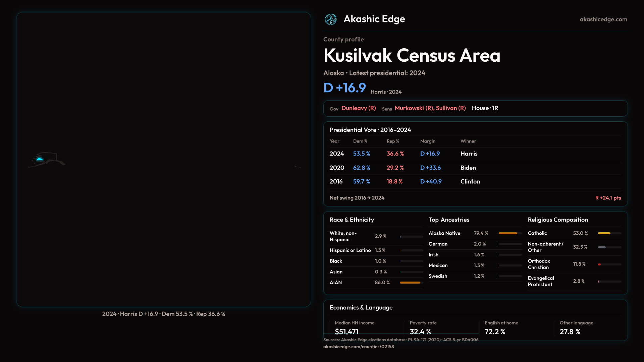Open the akashicedge.com header link
The height and width of the screenshot is (362, 644).
[603, 19]
